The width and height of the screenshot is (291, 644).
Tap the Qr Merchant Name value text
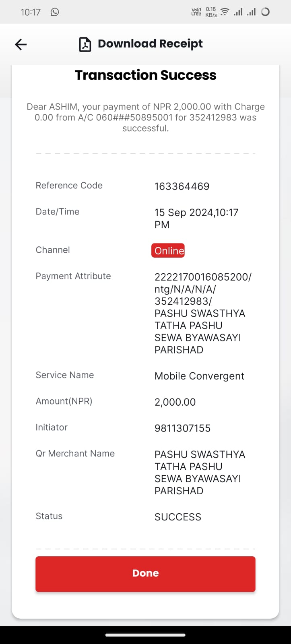pos(200,473)
